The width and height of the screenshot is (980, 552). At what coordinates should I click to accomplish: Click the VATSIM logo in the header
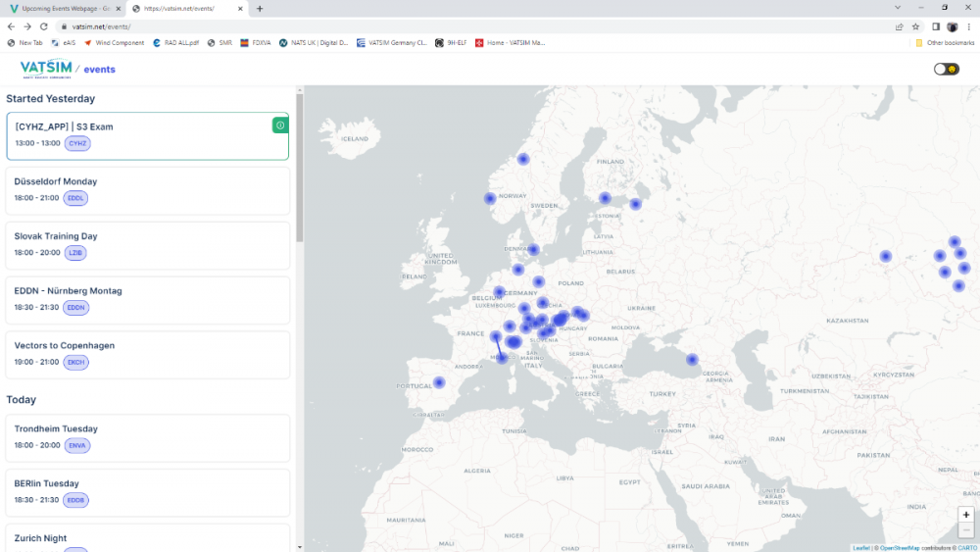tap(45, 69)
